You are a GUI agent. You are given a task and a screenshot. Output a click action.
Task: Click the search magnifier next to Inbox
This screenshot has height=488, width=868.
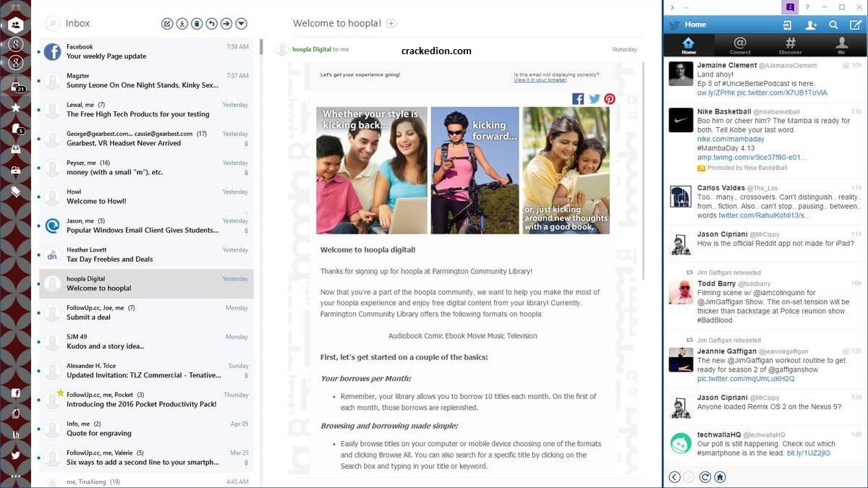tap(53, 24)
